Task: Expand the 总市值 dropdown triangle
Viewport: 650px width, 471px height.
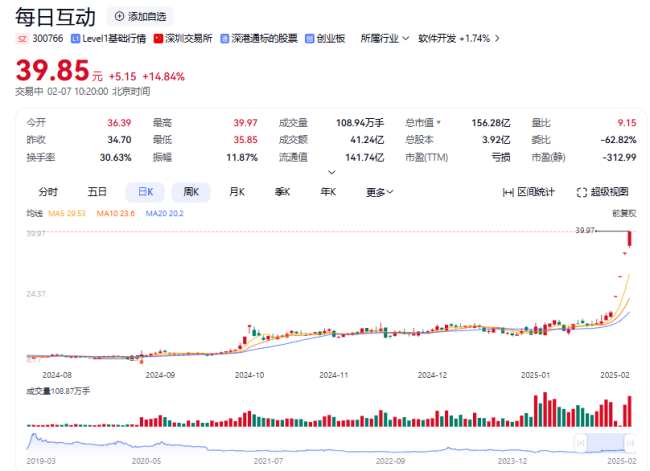Action: pyautogui.click(x=439, y=123)
